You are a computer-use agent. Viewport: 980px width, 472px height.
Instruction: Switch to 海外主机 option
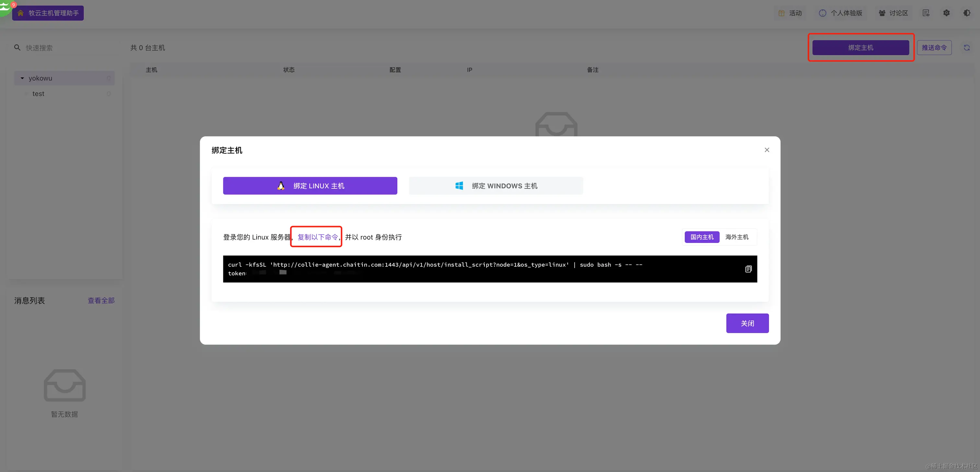(x=737, y=237)
